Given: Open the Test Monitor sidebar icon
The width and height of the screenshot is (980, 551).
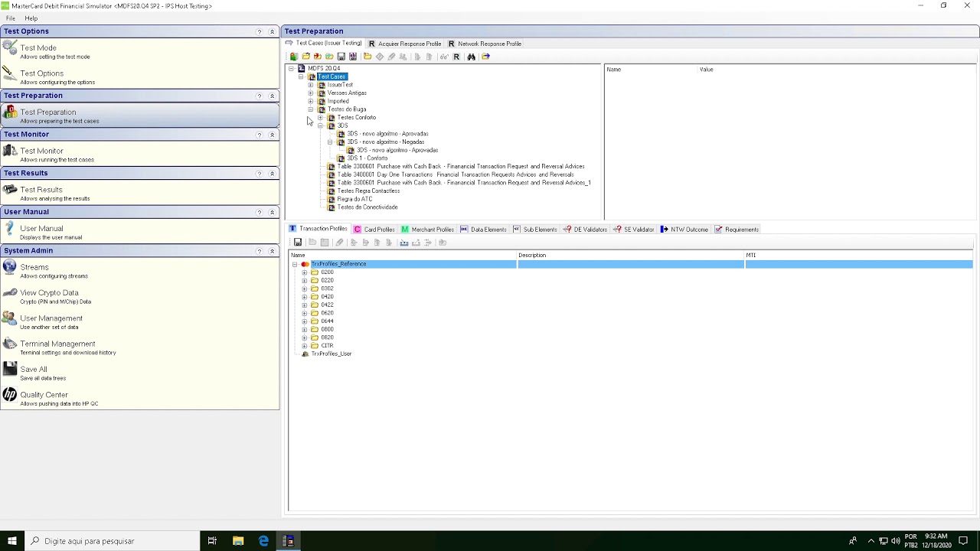Looking at the screenshot, I should (x=10, y=152).
